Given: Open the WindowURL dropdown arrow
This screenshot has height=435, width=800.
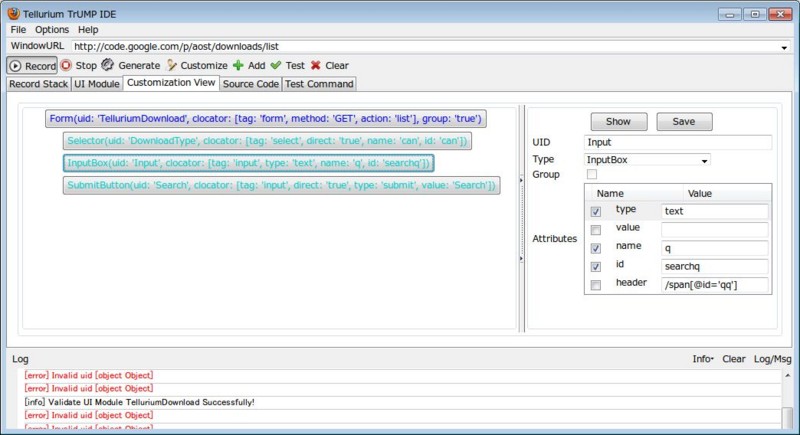Looking at the screenshot, I should pos(784,47).
